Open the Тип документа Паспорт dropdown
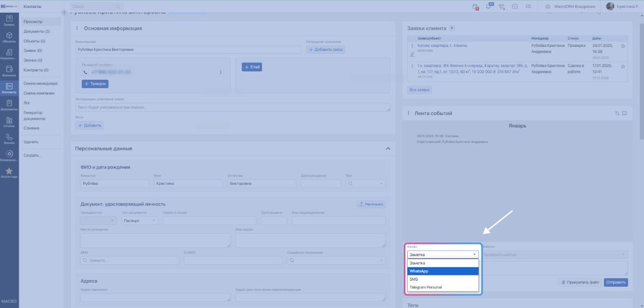The width and height of the screenshot is (644, 308). (x=140, y=220)
